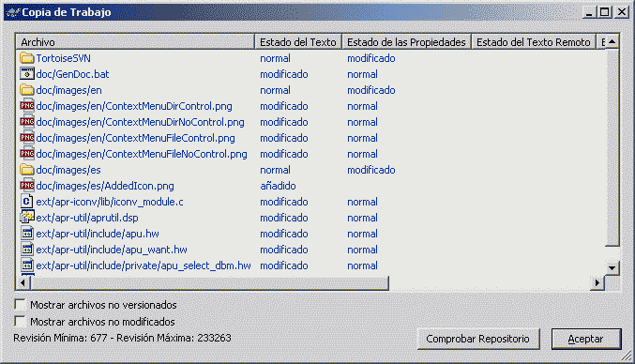The width and height of the screenshot is (635, 364).
Task: Click the ContextMenuDirControl.png file icon
Action: click(x=26, y=106)
